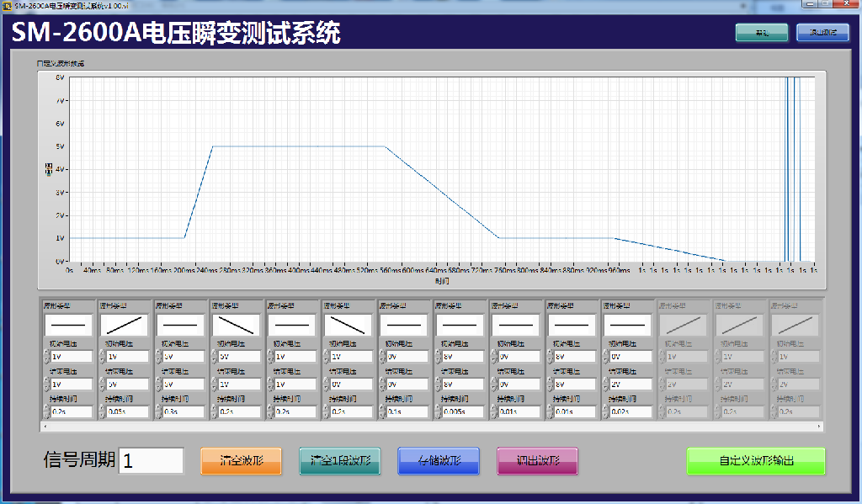Click the SM-2600A电压瞬变测试系统 title text
The width and height of the screenshot is (862, 504).
176,33
